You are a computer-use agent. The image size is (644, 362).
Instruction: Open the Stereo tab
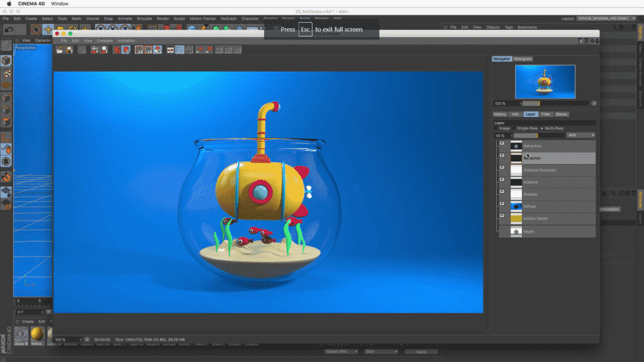pos(562,114)
